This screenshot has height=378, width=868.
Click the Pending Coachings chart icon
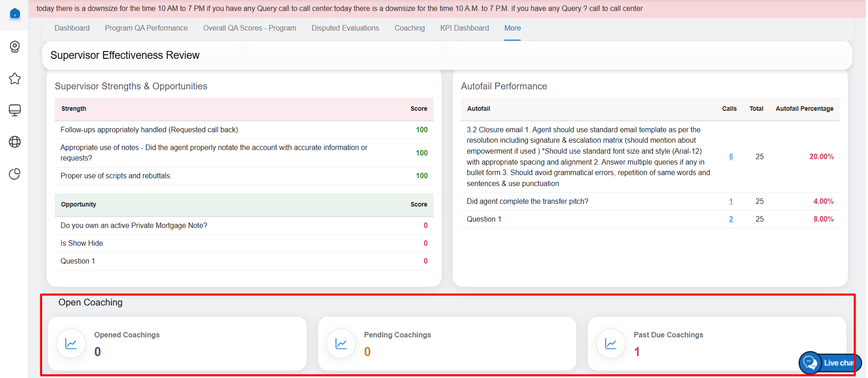(x=341, y=344)
